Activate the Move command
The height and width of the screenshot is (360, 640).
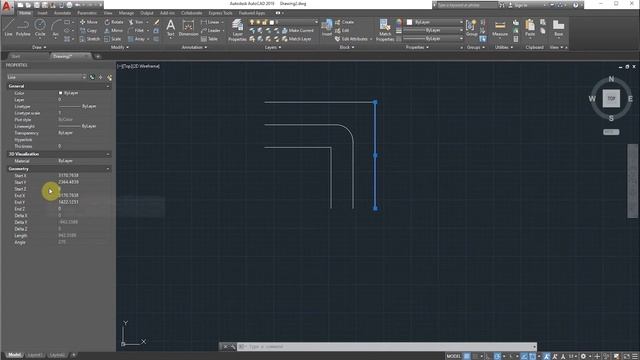click(x=89, y=22)
